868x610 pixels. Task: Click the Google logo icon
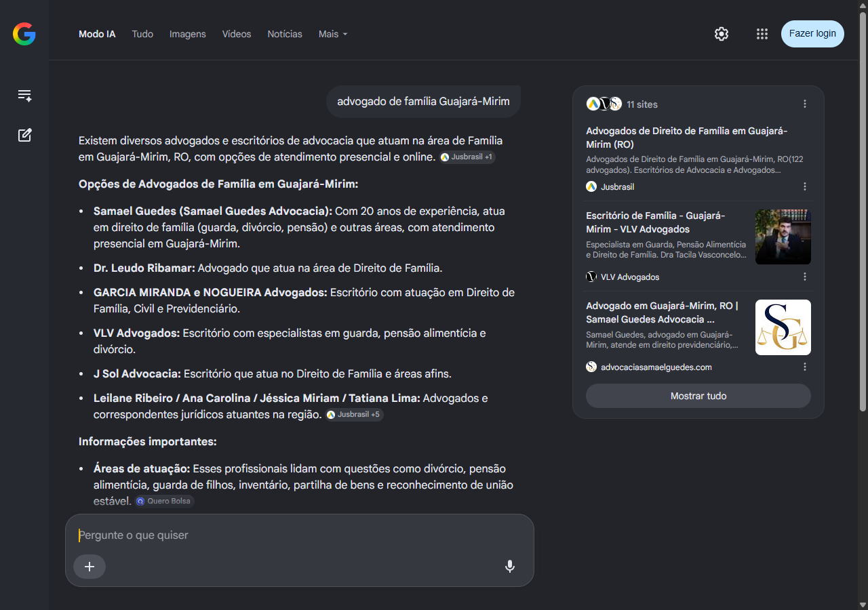(24, 34)
